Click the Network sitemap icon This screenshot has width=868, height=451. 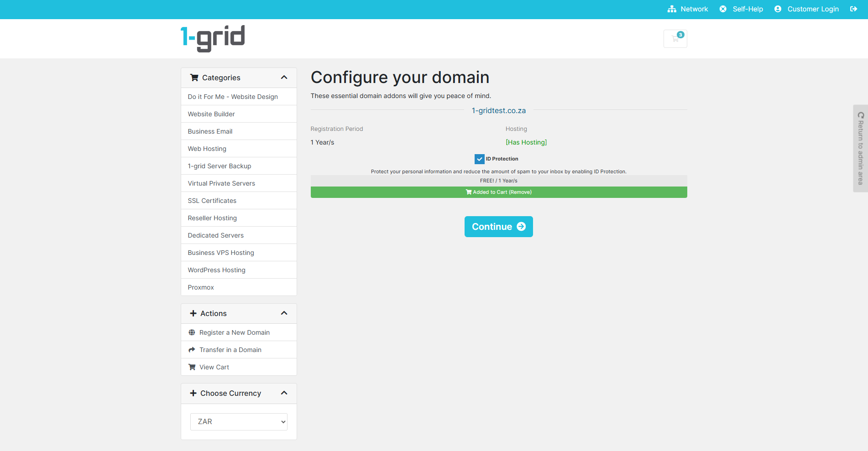672,9
